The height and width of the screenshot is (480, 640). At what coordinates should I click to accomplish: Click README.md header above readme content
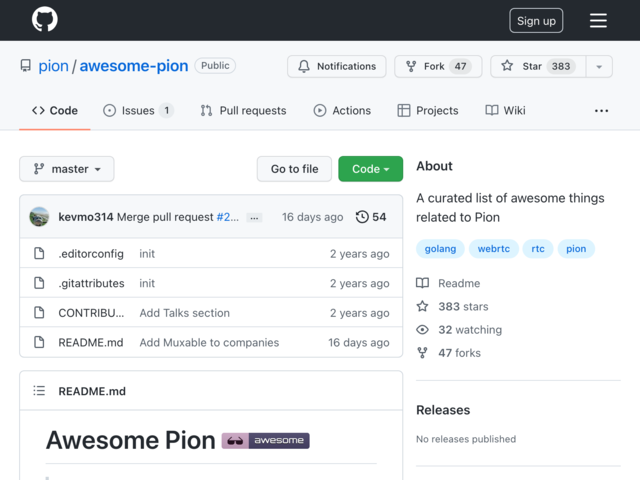(x=92, y=391)
